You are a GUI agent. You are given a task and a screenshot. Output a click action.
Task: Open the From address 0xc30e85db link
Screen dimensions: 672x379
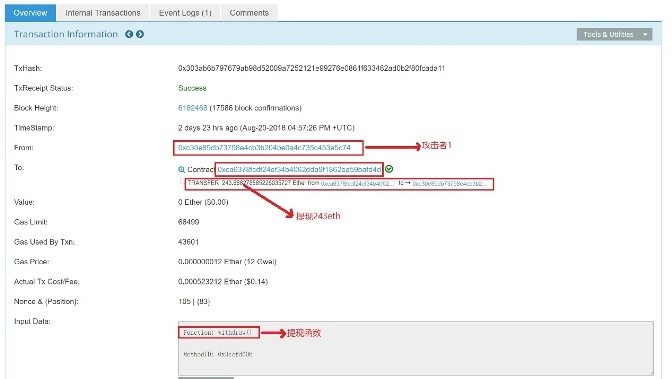[x=264, y=148]
